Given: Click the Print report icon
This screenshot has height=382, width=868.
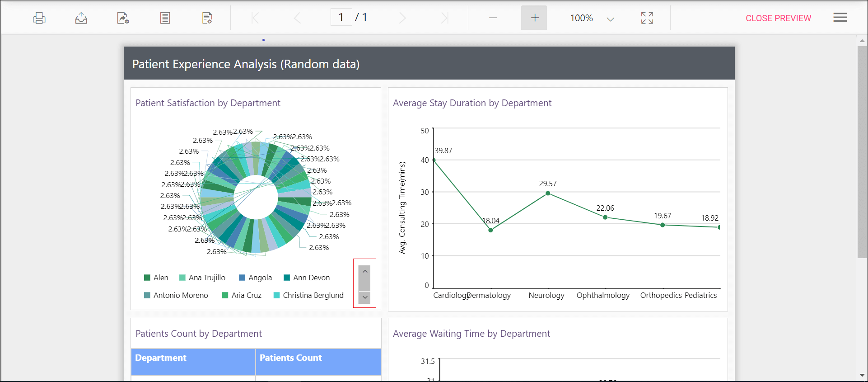Looking at the screenshot, I should point(39,18).
